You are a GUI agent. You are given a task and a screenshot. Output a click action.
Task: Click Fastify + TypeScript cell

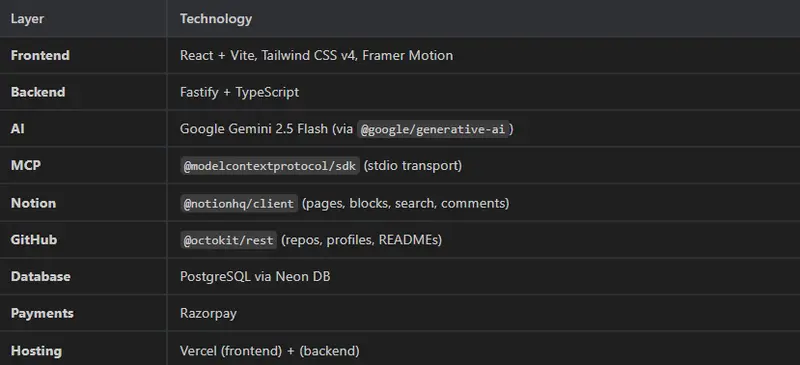[239, 92]
